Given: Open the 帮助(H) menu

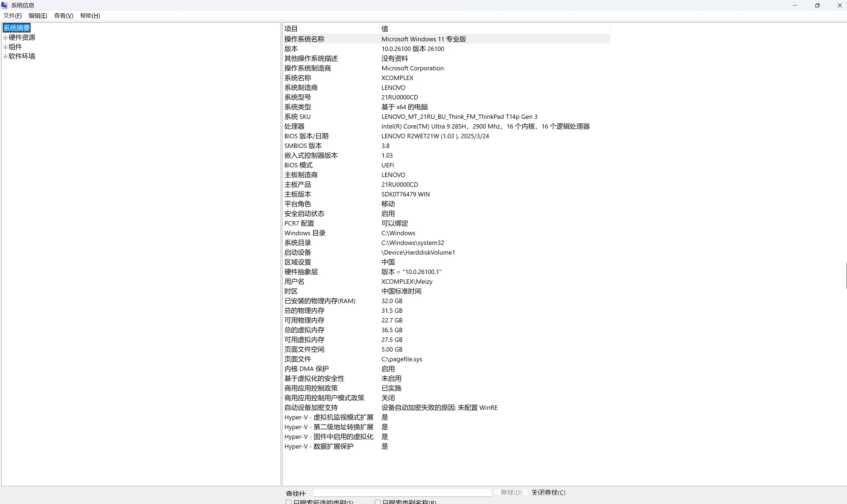Looking at the screenshot, I should coord(90,16).
